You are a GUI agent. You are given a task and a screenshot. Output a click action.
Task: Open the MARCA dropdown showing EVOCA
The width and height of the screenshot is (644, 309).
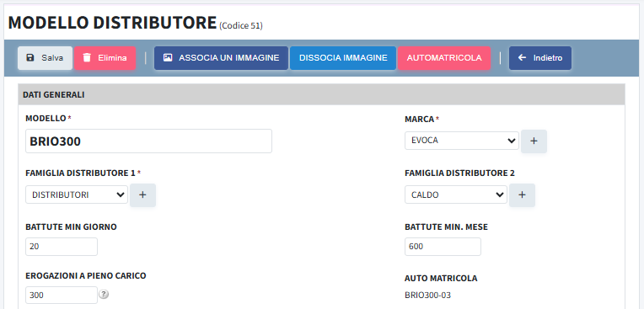tap(462, 141)
